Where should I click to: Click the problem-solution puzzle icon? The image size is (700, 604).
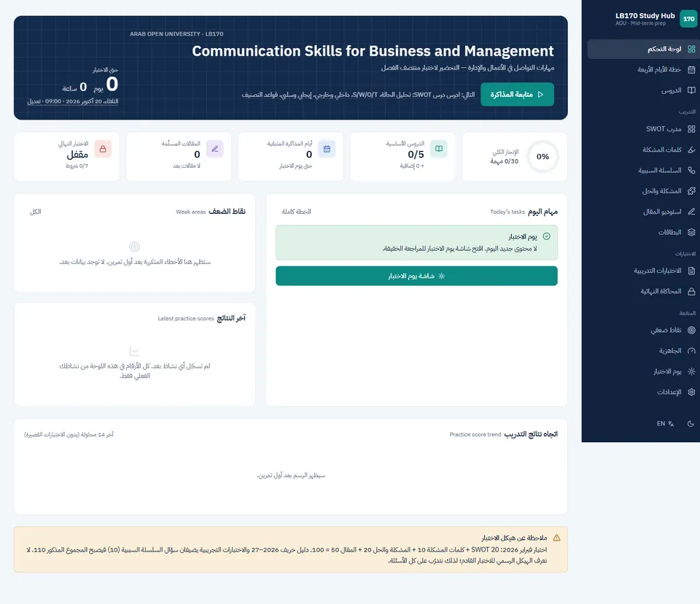[691, 191]
